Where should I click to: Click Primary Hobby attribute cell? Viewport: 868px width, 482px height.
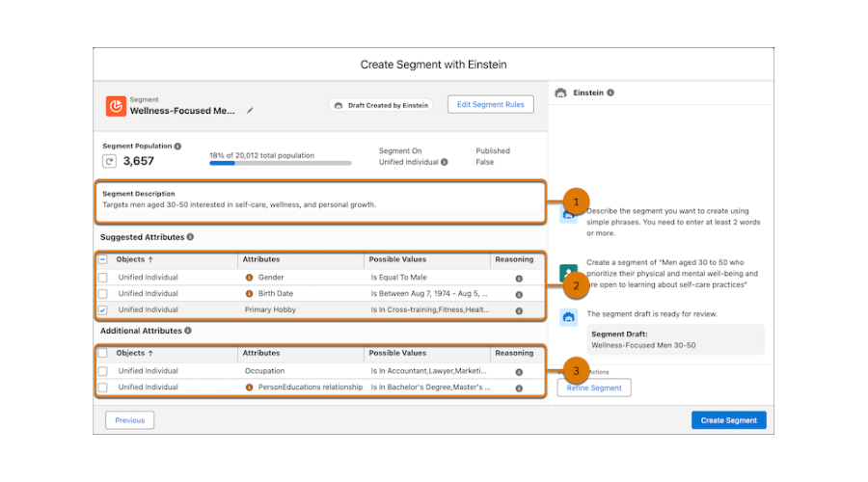270,309
